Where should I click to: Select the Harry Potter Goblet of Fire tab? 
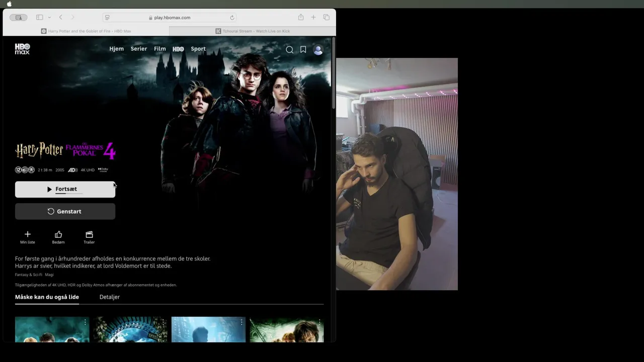coord(86,31)
